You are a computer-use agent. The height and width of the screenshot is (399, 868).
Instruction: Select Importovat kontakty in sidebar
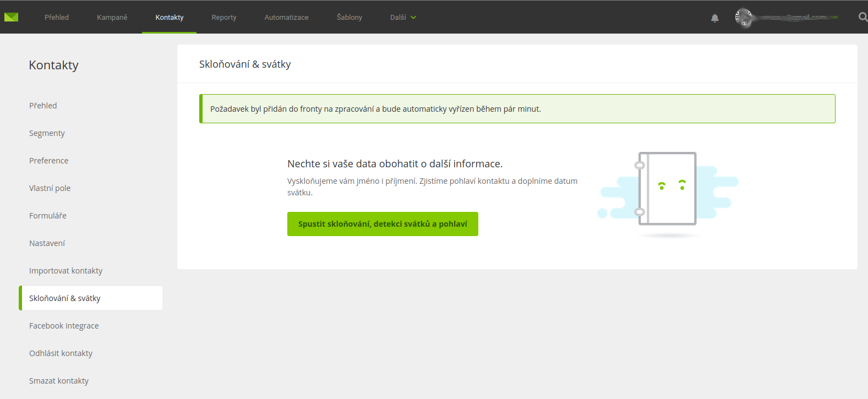click(x=65, y=271)
